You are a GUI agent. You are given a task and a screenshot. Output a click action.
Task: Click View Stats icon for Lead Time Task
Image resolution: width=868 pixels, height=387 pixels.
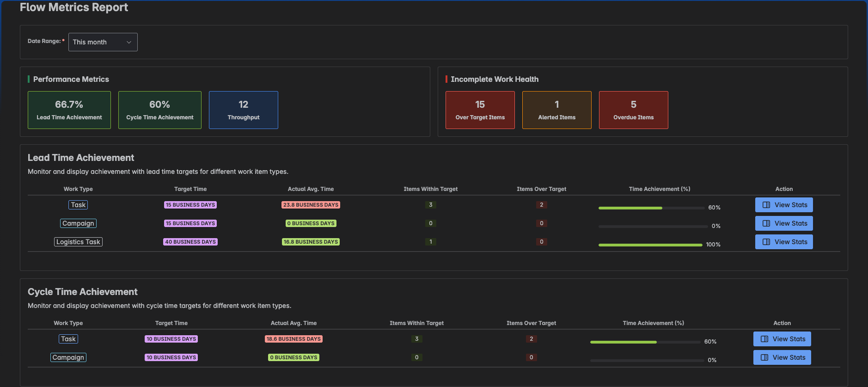click(x=766, y=205)
